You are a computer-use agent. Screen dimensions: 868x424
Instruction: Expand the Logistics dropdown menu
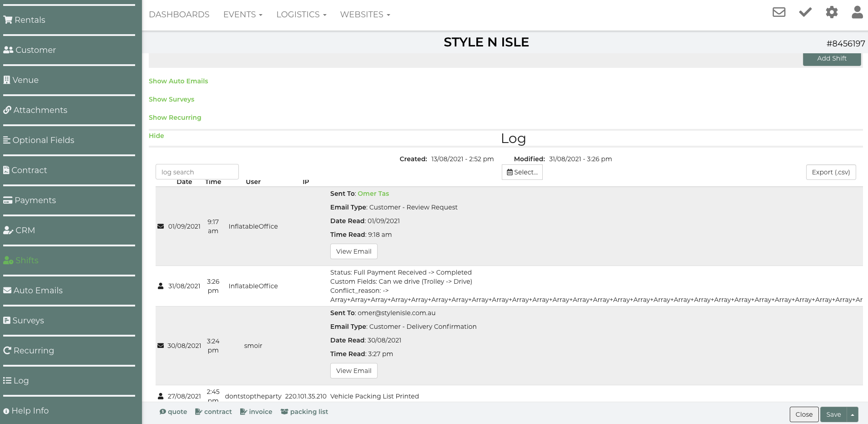coord(301,15)
